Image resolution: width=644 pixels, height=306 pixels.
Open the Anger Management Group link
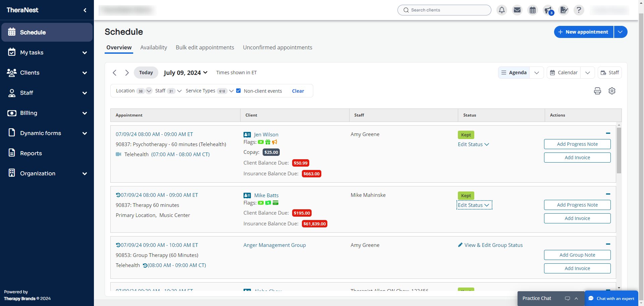274,245
